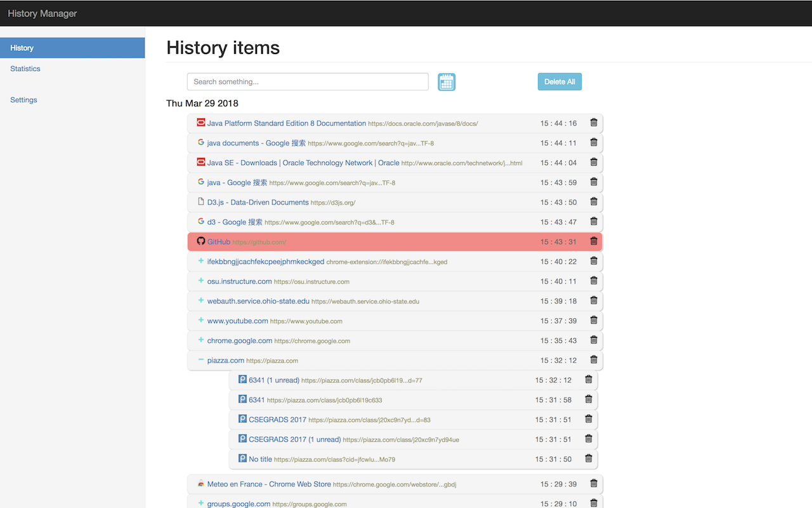Delete the 6341 (1 unread) piazza entry
Screen dimensions: 812x508
pyautogui.click(x=589, y=380)
